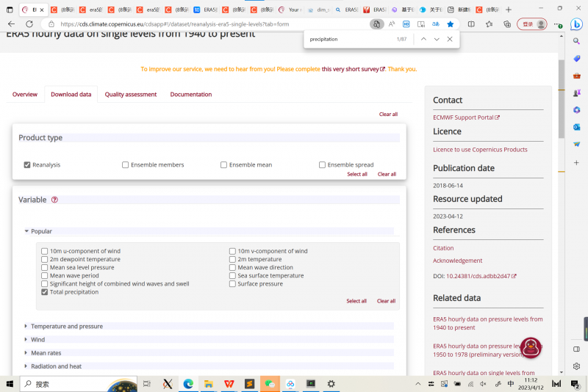Open Licence to use Copernicus Products link
588x392 pixels.
click(480, 150)
